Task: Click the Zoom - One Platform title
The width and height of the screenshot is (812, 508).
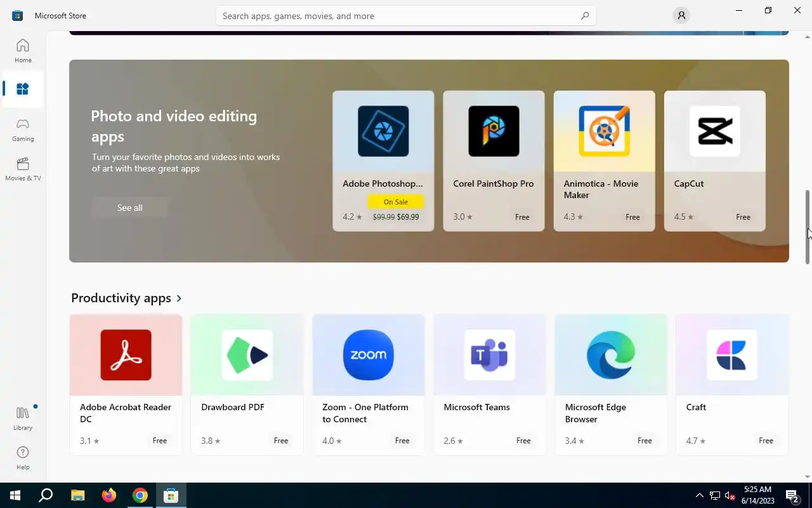Action: click(x=365, y=413)
